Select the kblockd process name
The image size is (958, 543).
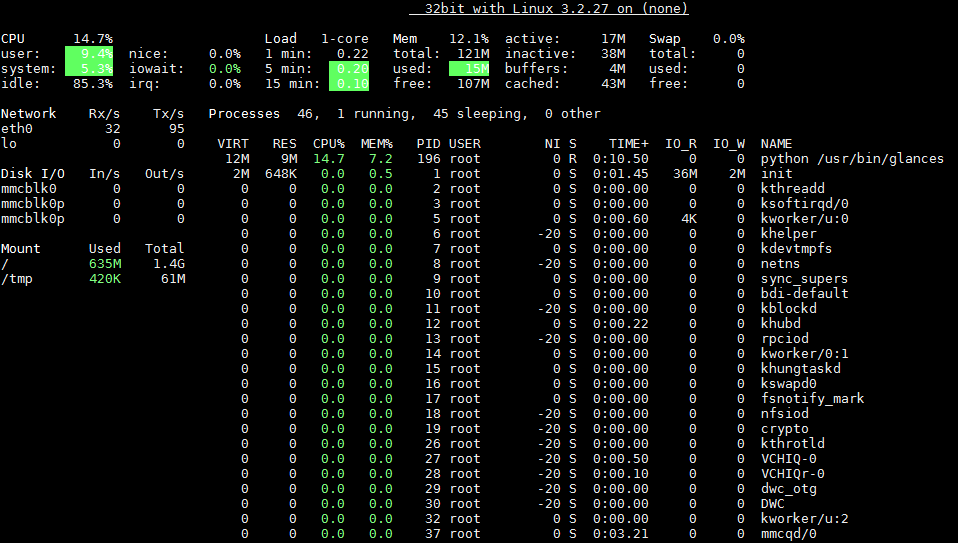click(789, 309)
